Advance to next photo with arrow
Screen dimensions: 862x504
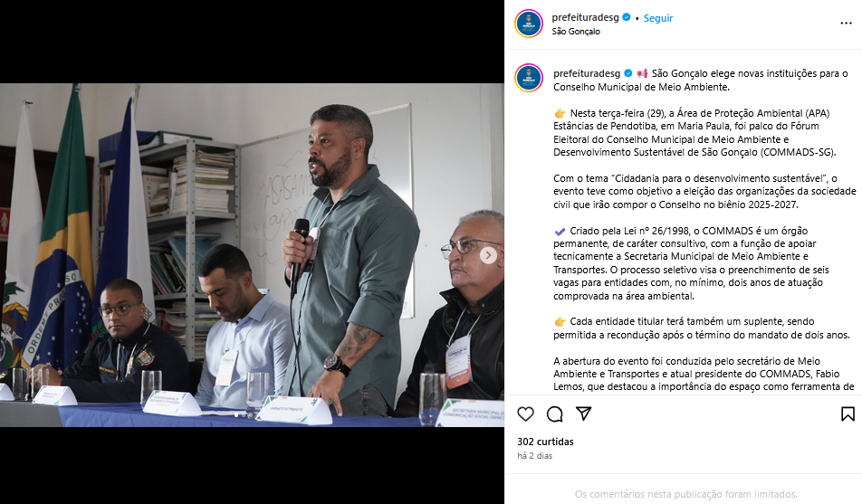[x=488, y=255]
